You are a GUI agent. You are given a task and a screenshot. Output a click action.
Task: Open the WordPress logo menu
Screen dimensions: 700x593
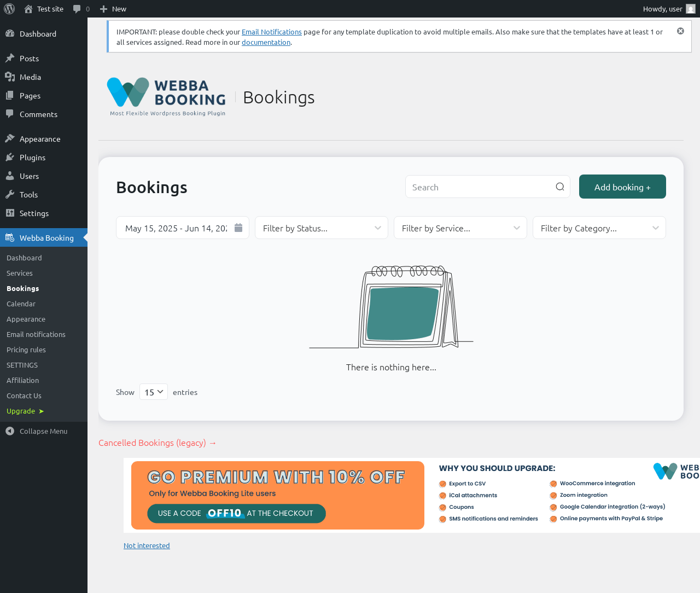click(9, 9)
